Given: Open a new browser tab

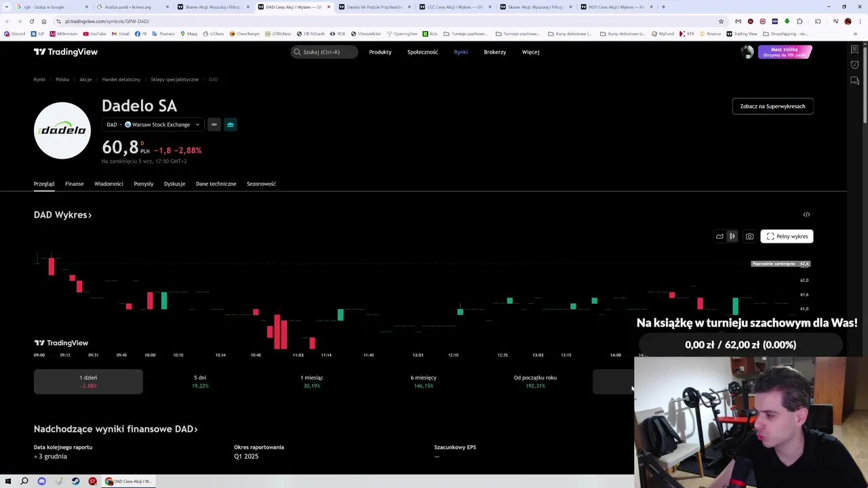Looking at the screenshot, I should click(x=663, y=7).
